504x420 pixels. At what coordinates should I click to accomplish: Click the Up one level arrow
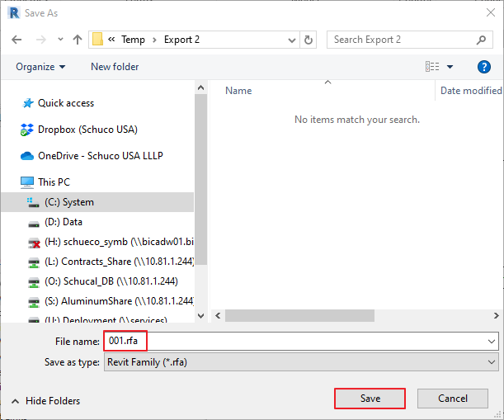coord(78,40)
